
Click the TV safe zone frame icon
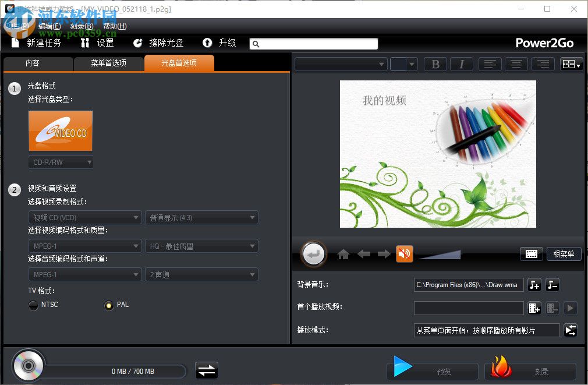532,254
